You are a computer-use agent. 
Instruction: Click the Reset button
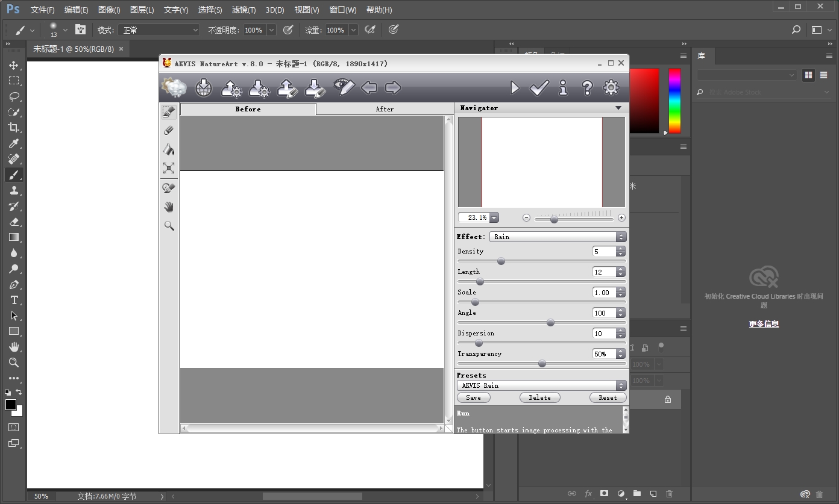[x=608, y=397]
